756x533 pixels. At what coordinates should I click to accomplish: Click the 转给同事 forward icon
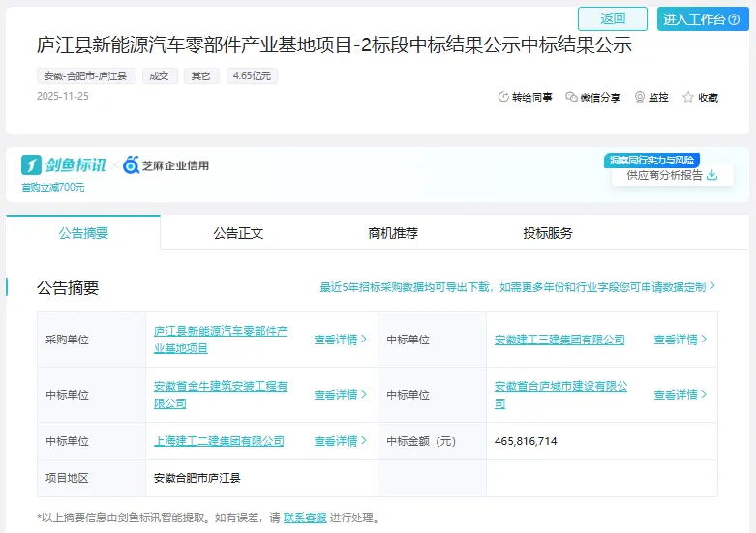coord(503,97)
